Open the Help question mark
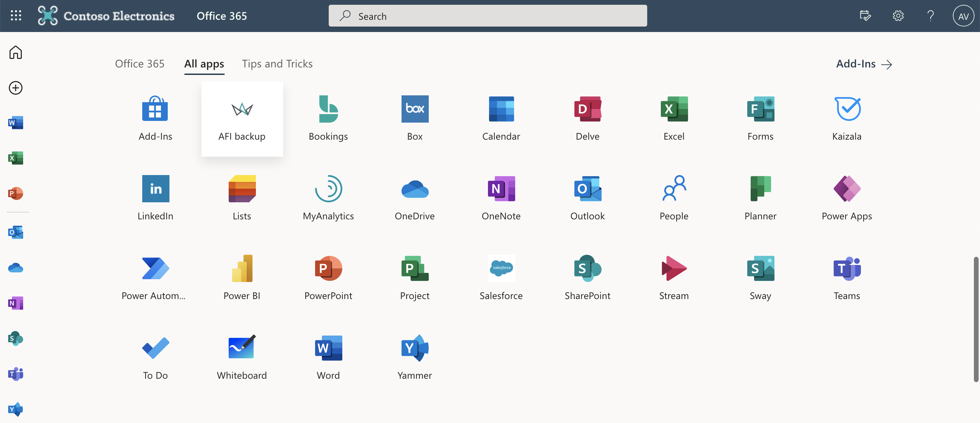Screen dimensions: 980x423 tap(931, 16)
